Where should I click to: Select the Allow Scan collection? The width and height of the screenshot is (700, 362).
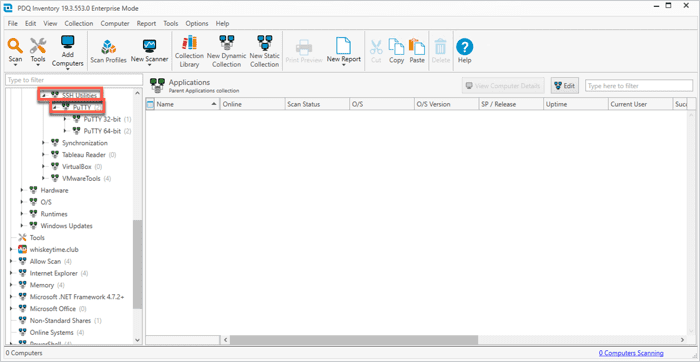[x=45, y=261]
